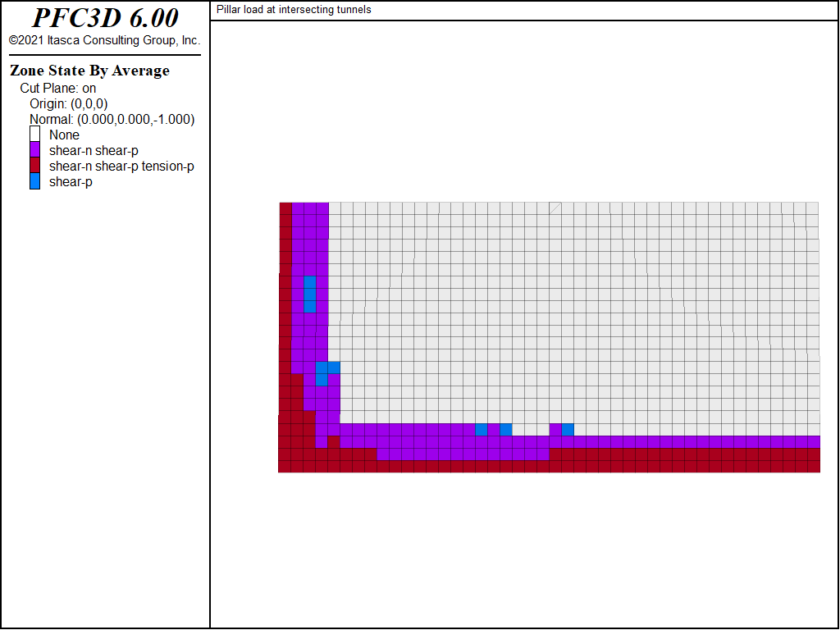Click the Itasca Consulting Group copyright line
Image resolution: width=840 pixels, height=630 pixels.
(x=104, y=40)
